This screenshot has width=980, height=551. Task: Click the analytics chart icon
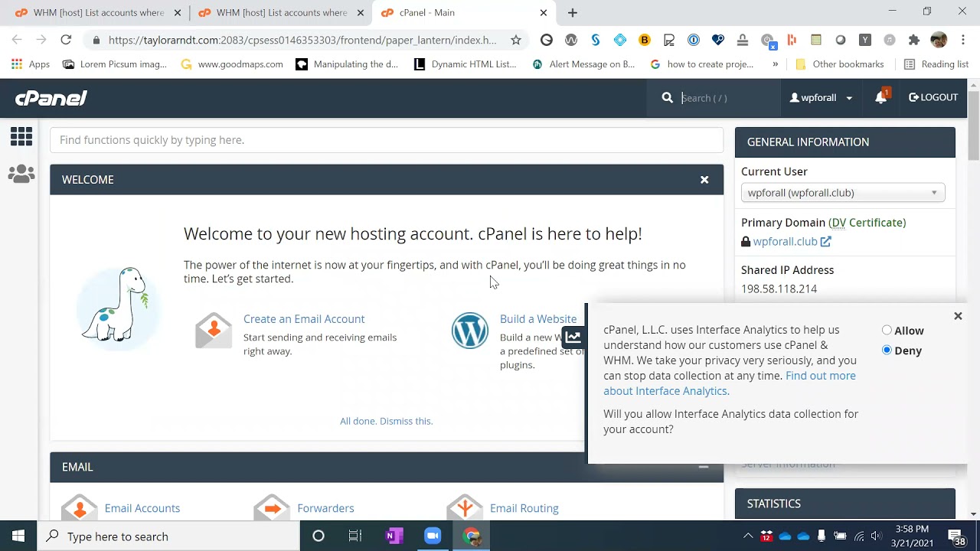point(573,337)
